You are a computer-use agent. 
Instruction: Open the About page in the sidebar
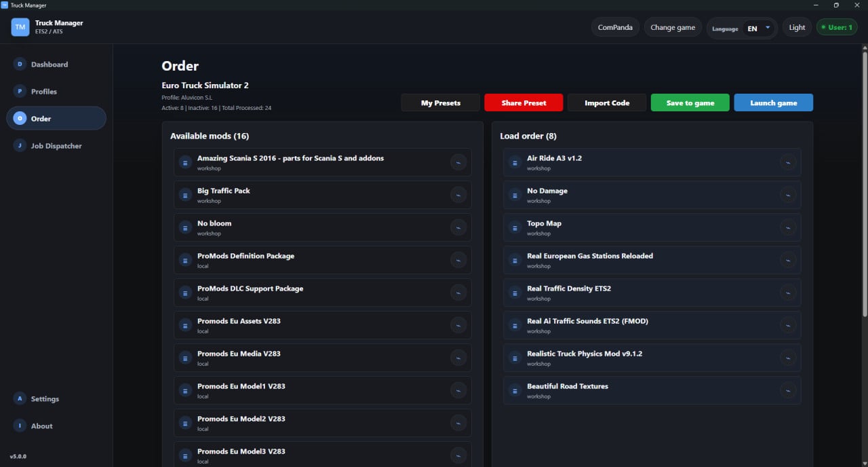click(56, 426)
